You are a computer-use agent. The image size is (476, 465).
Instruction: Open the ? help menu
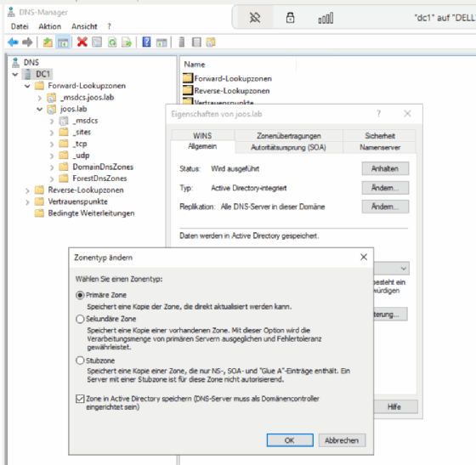110,26
